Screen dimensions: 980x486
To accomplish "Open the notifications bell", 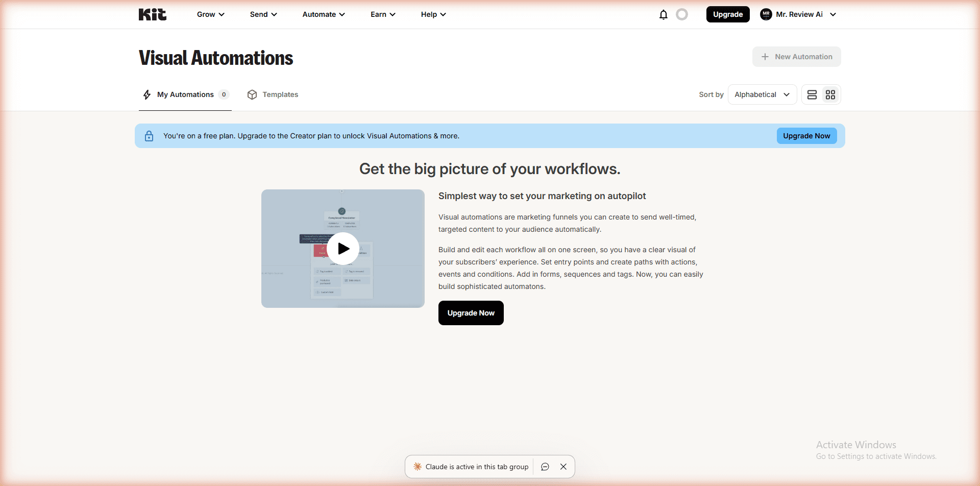I will 663,14.
